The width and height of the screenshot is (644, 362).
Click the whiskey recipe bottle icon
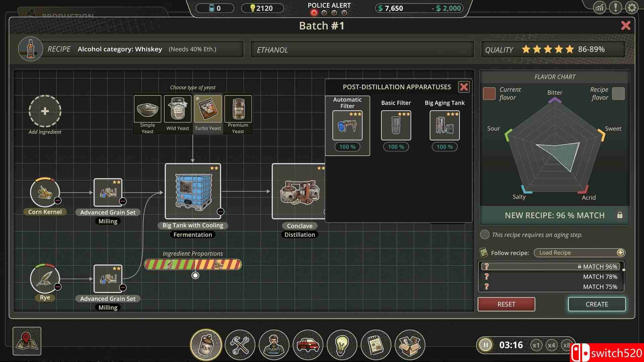point(31,49)
